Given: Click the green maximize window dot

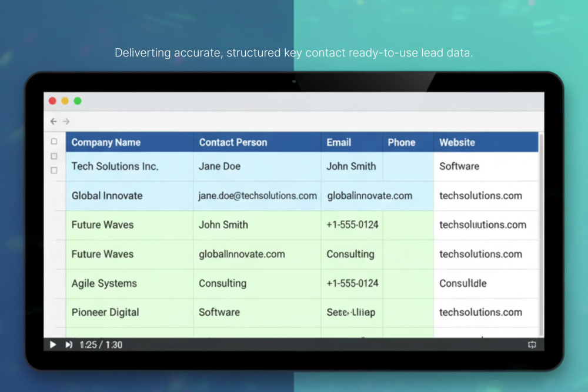Looking at the screenshot, I should 78,101.
